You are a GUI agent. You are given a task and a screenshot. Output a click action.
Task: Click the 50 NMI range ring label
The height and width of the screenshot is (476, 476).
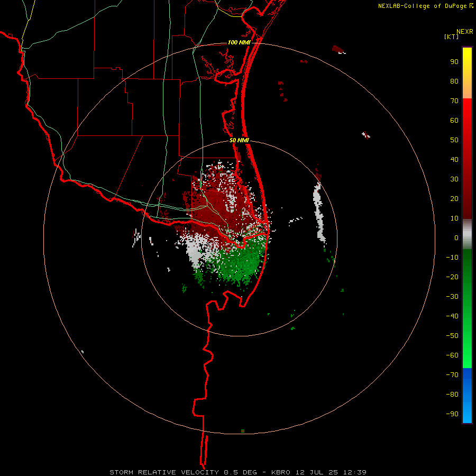tap(239, 140)
